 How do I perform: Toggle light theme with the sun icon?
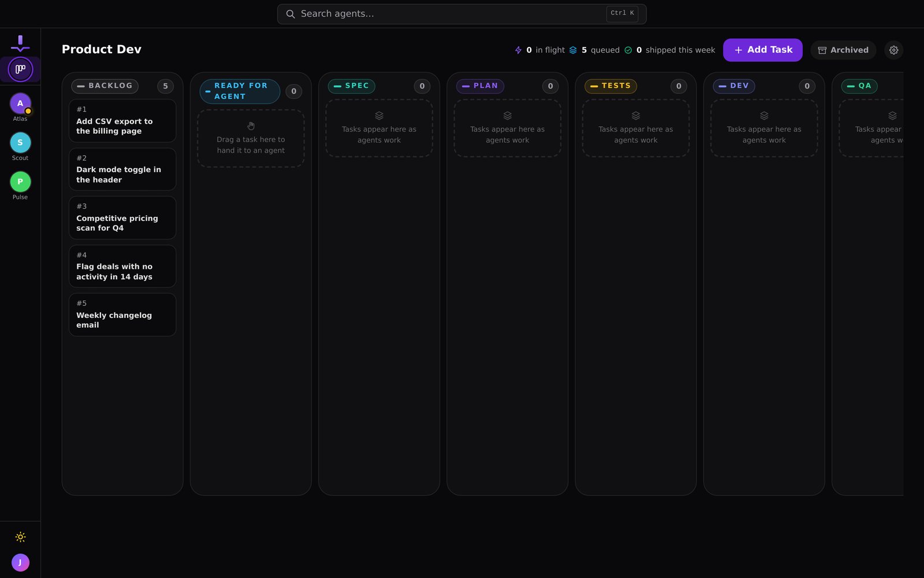(20, 537)
